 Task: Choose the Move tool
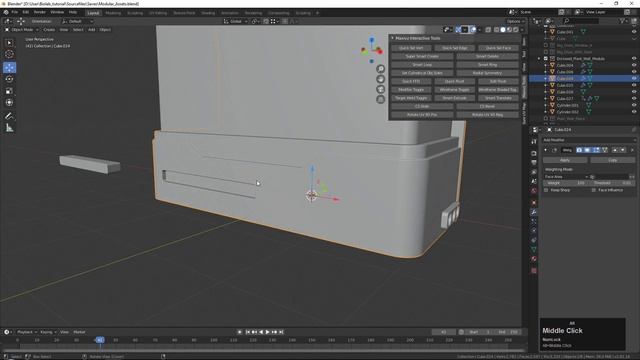[9, 67]
